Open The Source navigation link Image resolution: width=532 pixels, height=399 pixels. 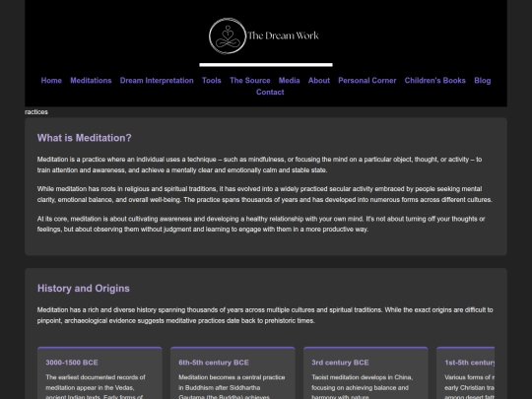point(250,81)
